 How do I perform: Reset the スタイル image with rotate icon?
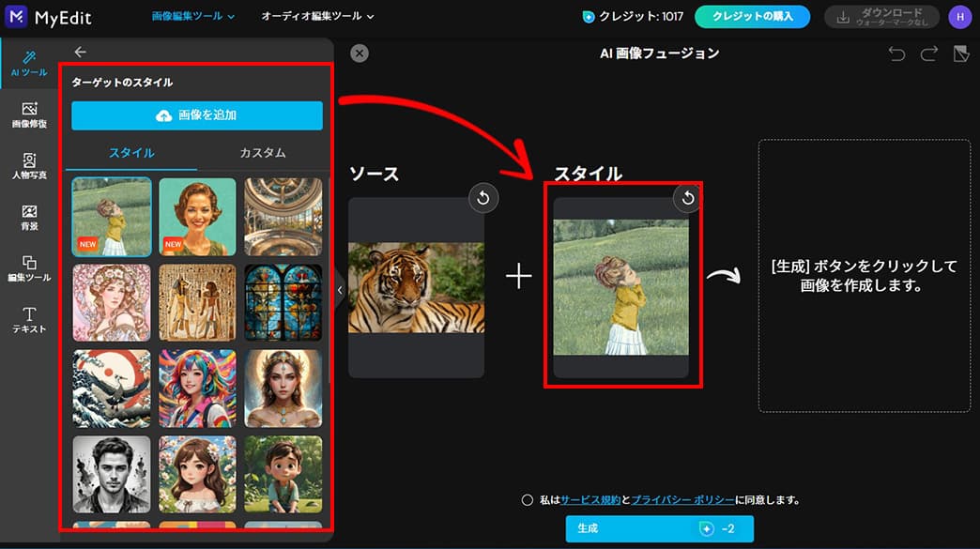click(687, 199)
